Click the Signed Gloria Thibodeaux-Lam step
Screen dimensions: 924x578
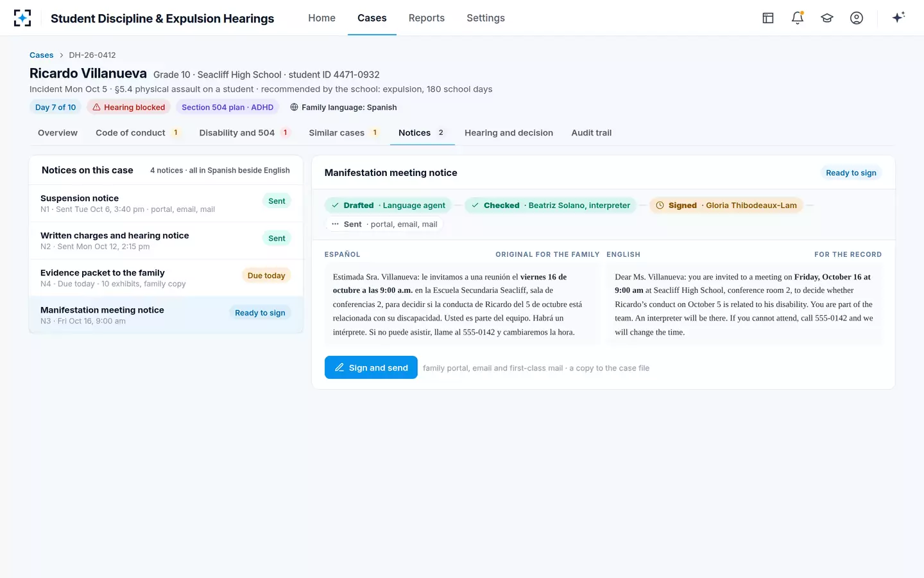tap(726, 206)
